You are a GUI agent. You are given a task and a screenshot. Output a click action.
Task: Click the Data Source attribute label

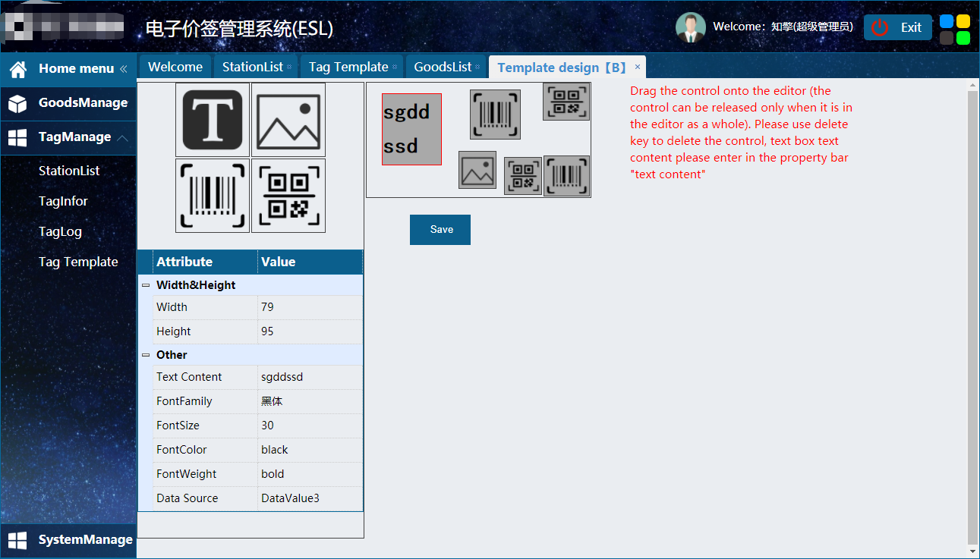coord(187,498)
